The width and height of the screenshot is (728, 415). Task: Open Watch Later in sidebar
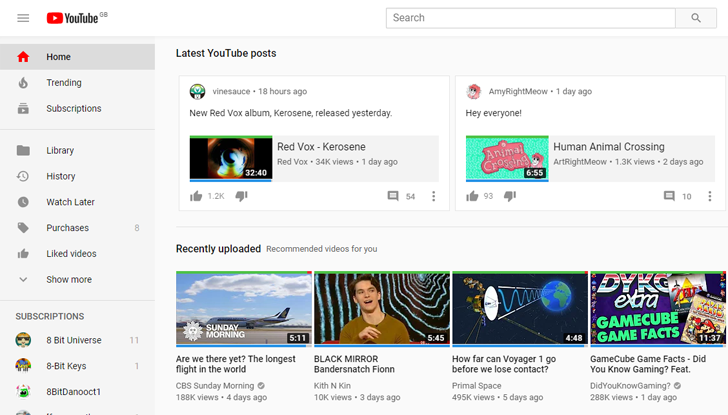[x=78, y=202]
